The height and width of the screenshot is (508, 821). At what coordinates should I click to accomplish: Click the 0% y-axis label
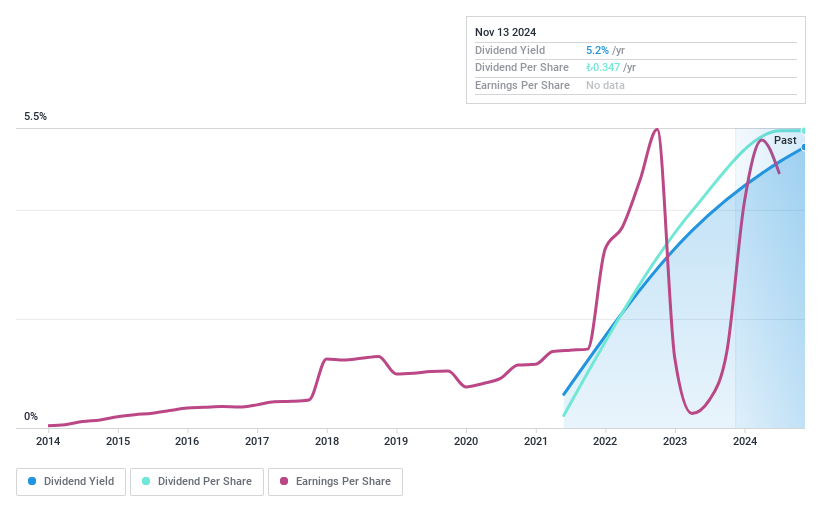(x=31, y=417)
